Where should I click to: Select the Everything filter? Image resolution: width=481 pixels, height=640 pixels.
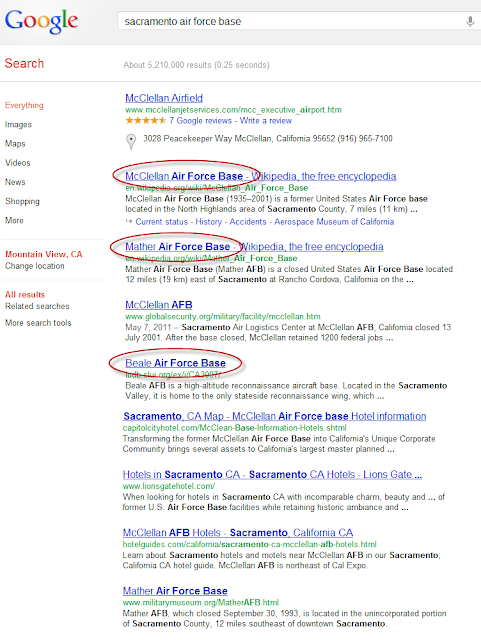[24, 105]
